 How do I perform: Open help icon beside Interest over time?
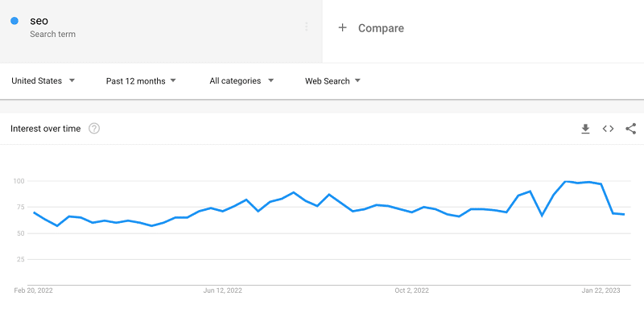coord(94,129)
